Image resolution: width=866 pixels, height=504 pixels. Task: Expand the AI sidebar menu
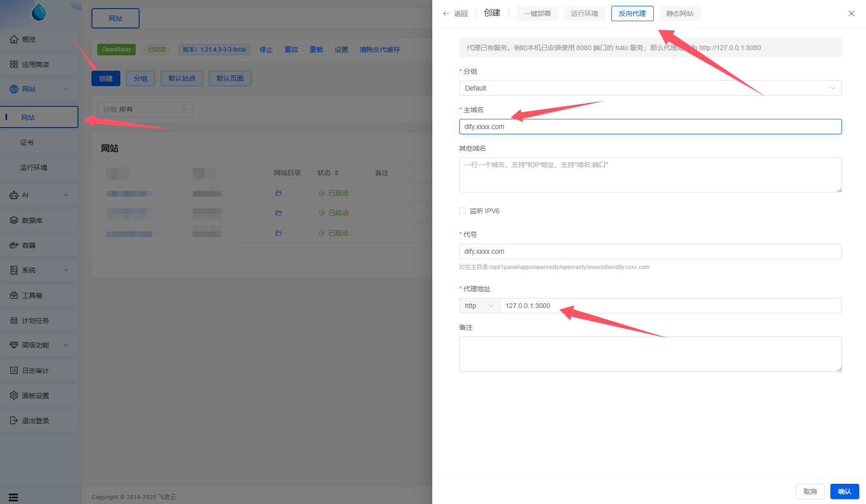[x=66, y=195]
